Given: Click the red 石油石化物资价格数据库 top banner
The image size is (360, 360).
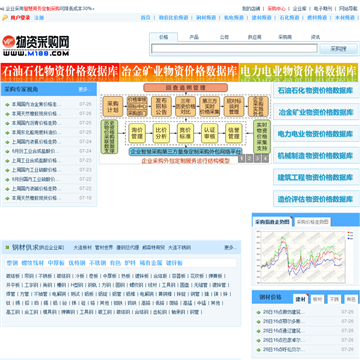Looking at the screenshot, I should (60, 72).
